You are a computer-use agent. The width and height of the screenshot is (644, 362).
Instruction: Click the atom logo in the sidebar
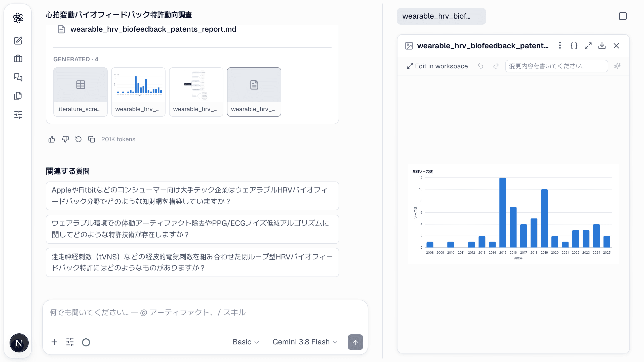(x=18, y=18)
